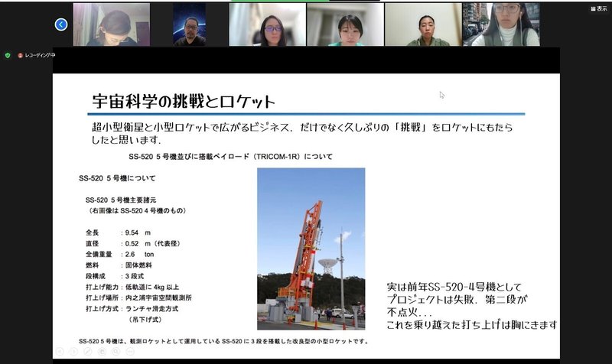Click the 全備重量 2.6 ton specification row

120,255
